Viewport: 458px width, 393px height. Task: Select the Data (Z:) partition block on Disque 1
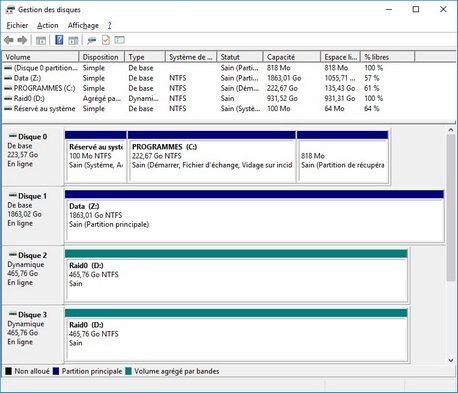[x=254, y=217]
